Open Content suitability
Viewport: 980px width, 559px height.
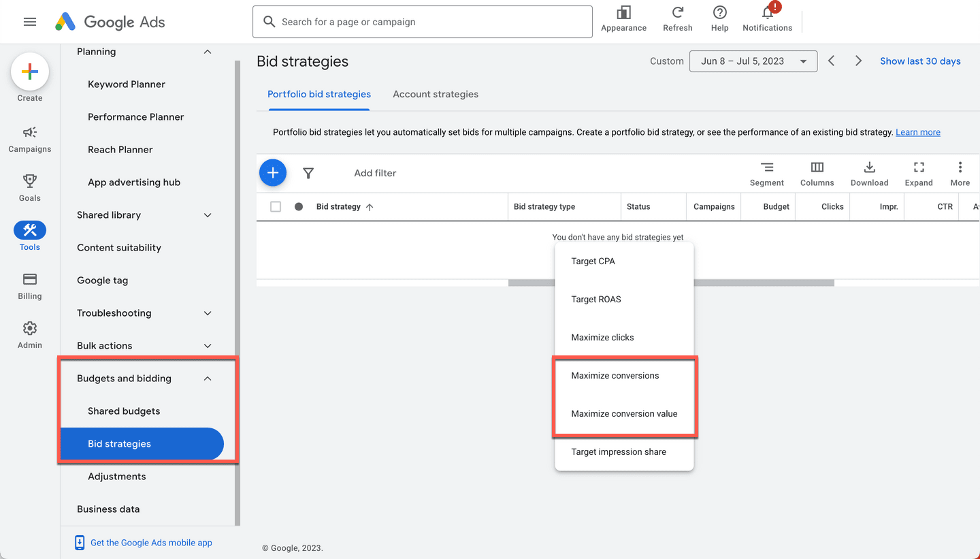(x=119, y=248)
